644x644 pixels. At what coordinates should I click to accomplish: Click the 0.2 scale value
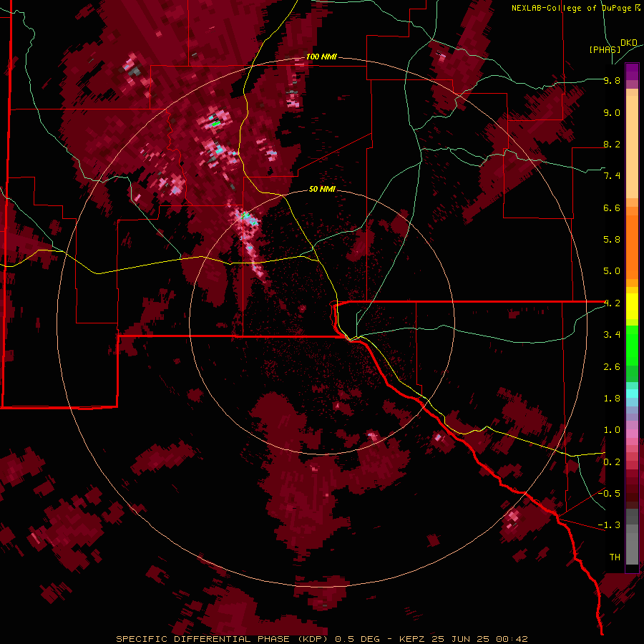[x=612, y=462]
